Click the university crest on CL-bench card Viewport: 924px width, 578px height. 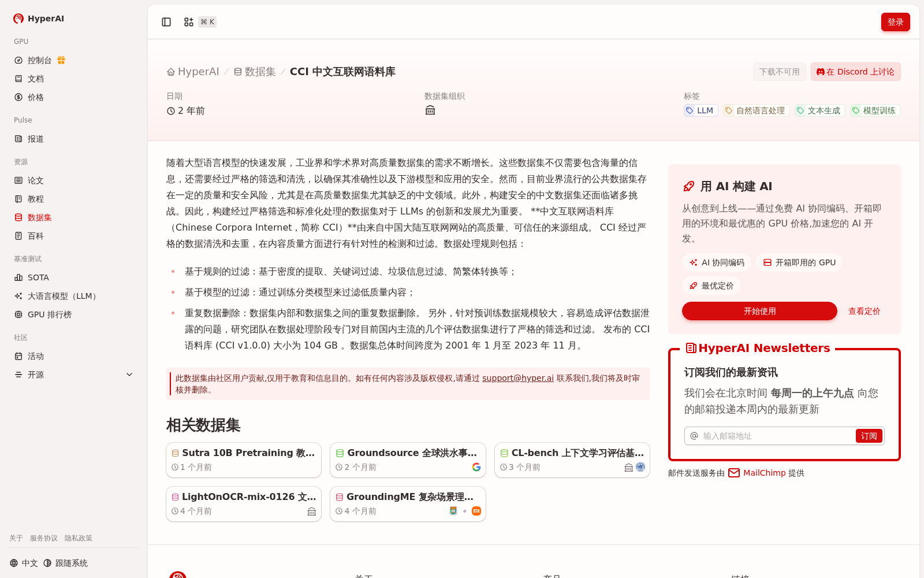click(640, 467)
